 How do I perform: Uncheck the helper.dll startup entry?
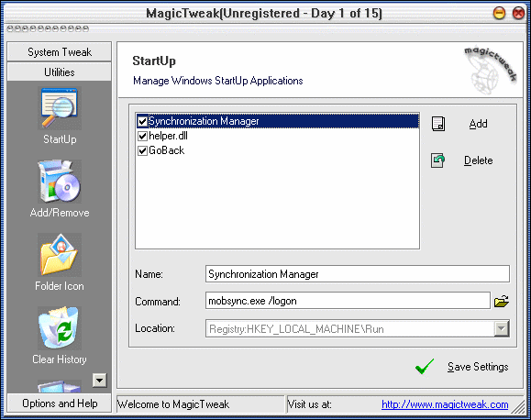[142, 136]
